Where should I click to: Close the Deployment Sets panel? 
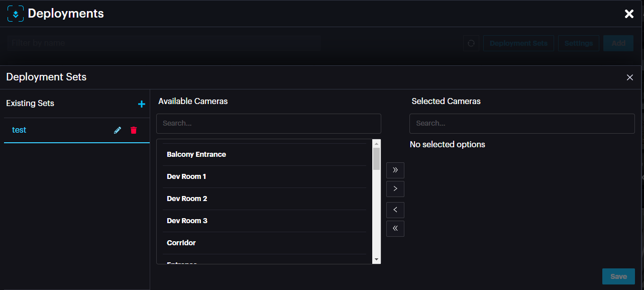pos(629,77)
